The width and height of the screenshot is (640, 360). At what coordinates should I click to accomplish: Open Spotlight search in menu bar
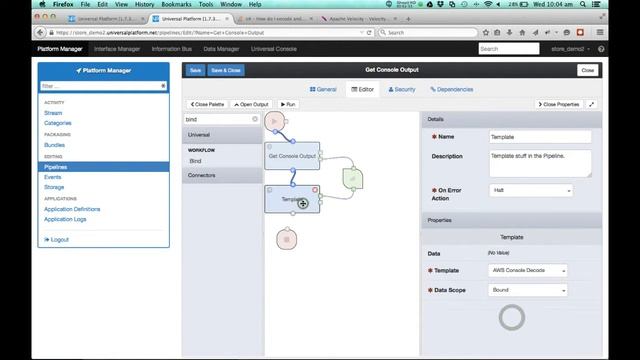[583, 4]
